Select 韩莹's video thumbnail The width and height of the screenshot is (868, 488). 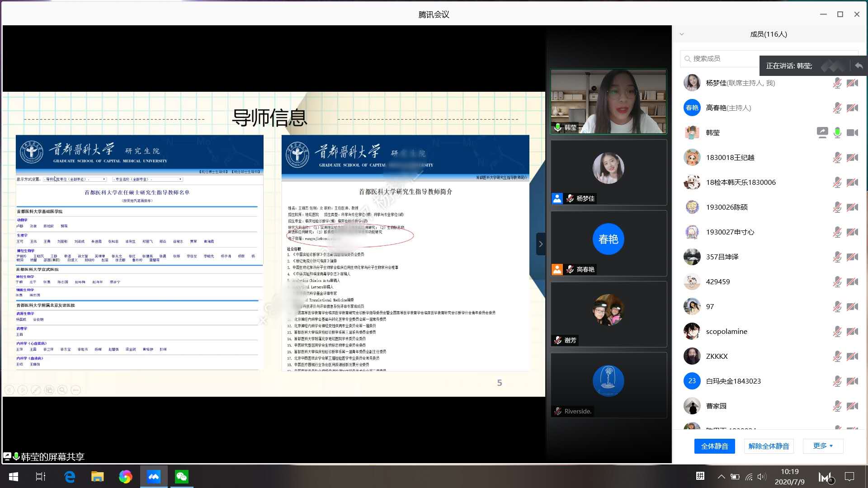(x=608, y=101)
